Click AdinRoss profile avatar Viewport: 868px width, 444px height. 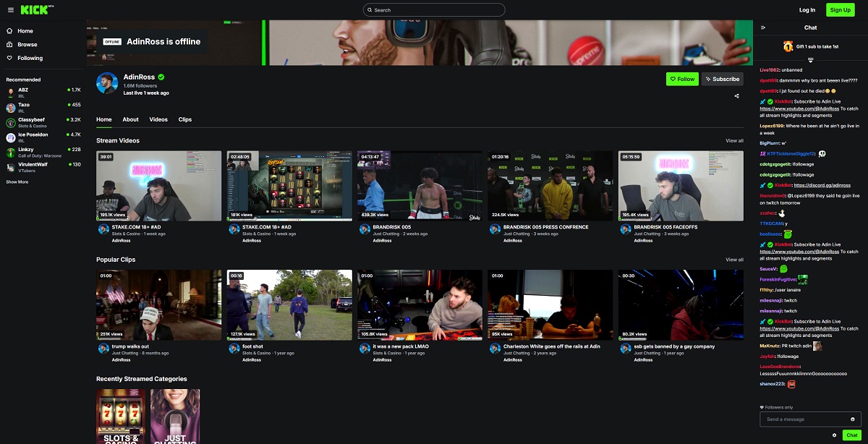point(107,82)
